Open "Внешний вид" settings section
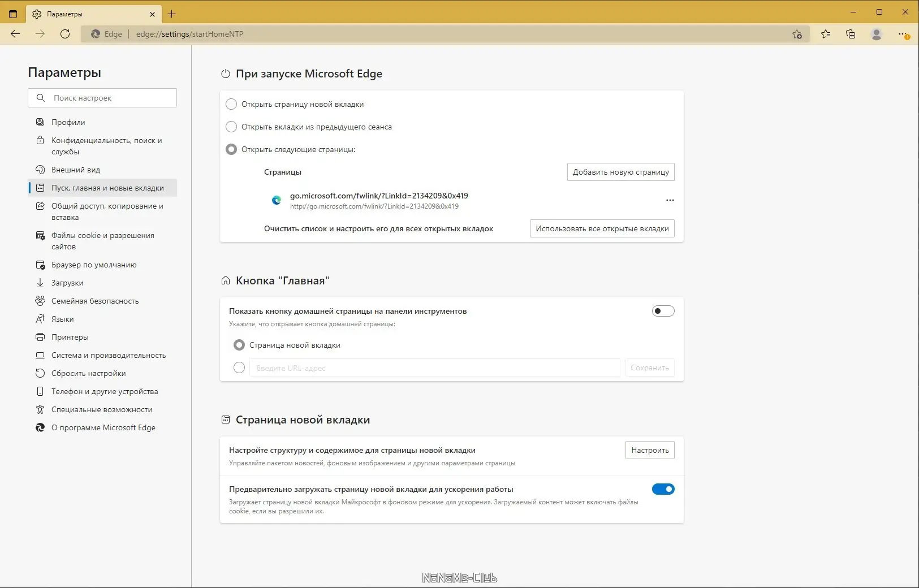The width and height of the screenshot is (919, 588). point(76,170)
